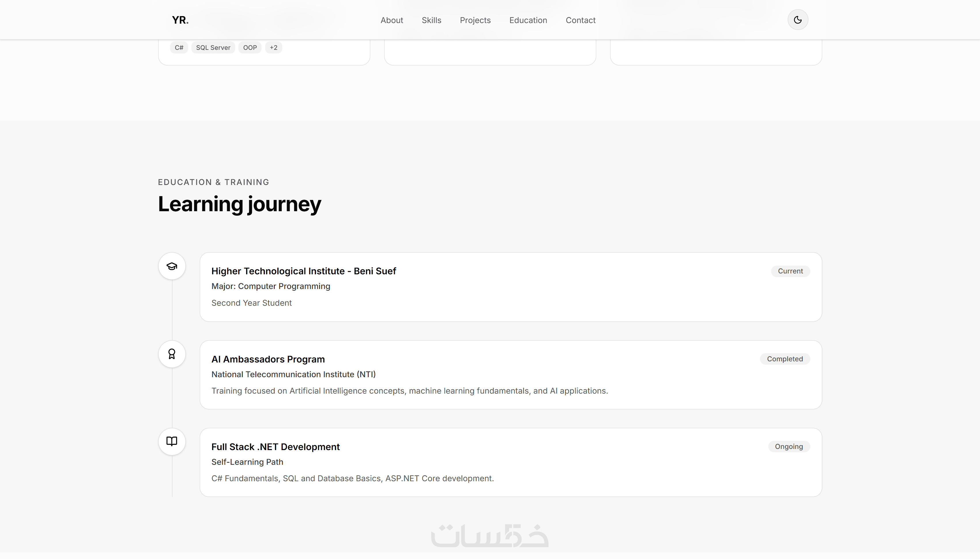Open Higher Technological Institute card title
The image size is (980, 559).
[x=304, y=271]
